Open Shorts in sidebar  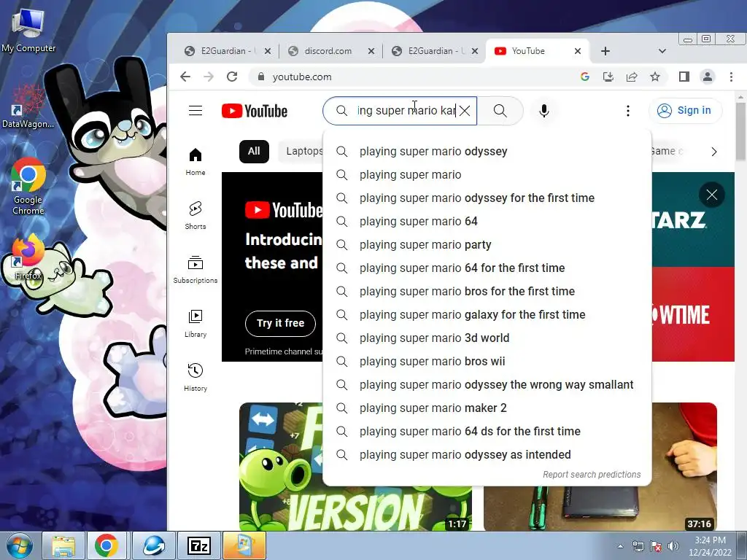pos(196,215)
